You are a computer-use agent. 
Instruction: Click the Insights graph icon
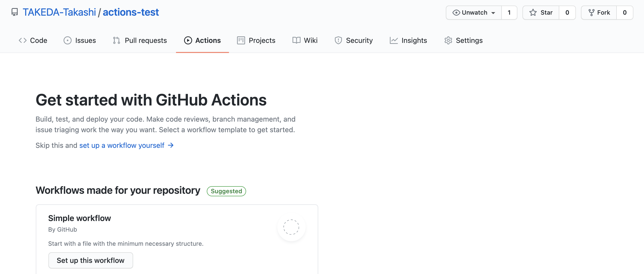(x=393, y=40)
